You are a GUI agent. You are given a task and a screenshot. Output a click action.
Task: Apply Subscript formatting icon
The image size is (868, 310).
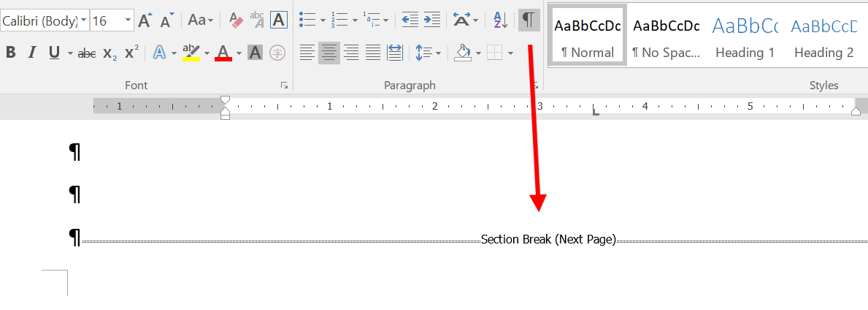(x=110, y=53)
